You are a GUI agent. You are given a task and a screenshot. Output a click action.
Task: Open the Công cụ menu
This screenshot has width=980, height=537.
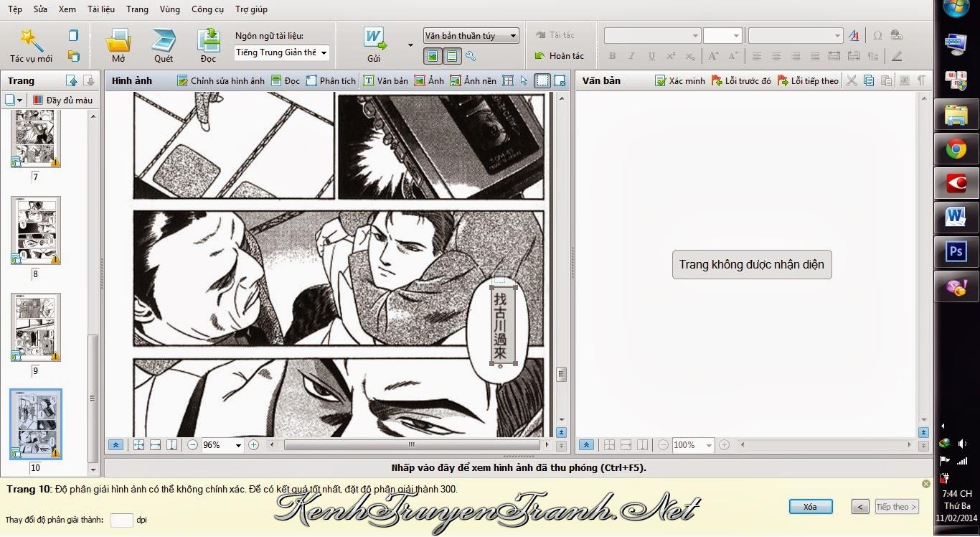pos(207,9)
